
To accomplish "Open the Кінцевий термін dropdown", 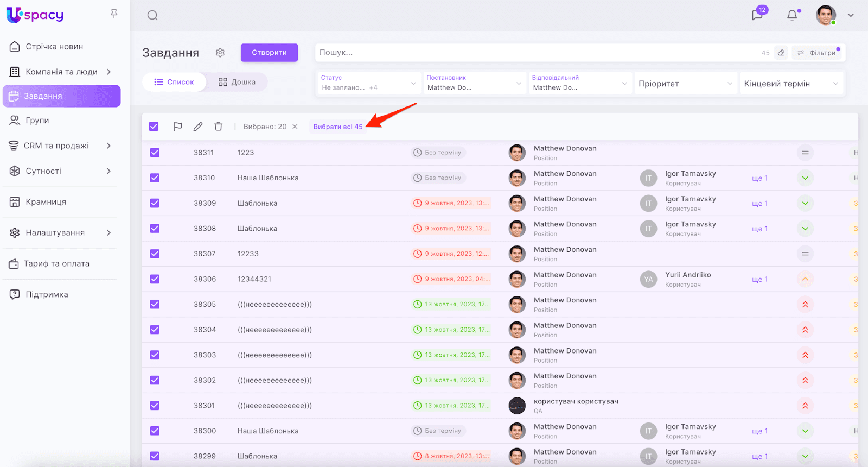I will point(791,84).
